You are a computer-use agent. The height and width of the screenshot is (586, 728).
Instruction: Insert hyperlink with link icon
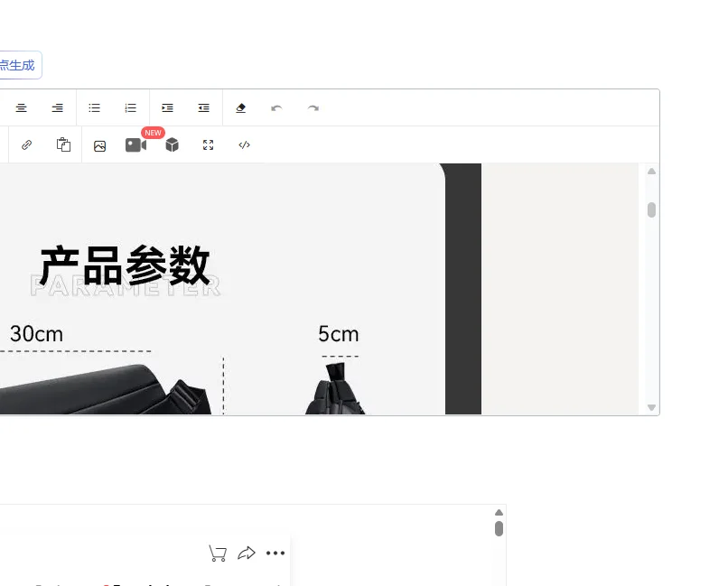[26, 145]
